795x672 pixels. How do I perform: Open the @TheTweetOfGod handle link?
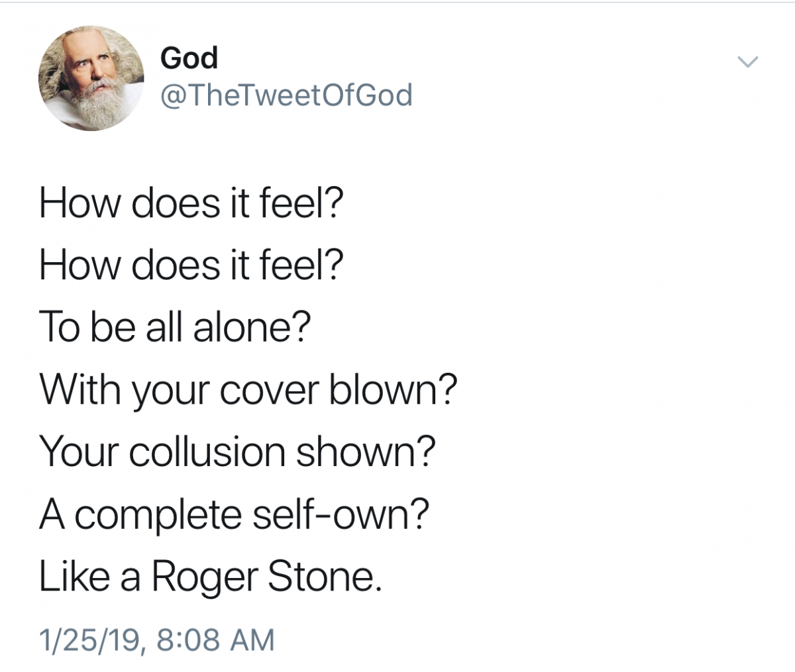click(x=286, y=95)
